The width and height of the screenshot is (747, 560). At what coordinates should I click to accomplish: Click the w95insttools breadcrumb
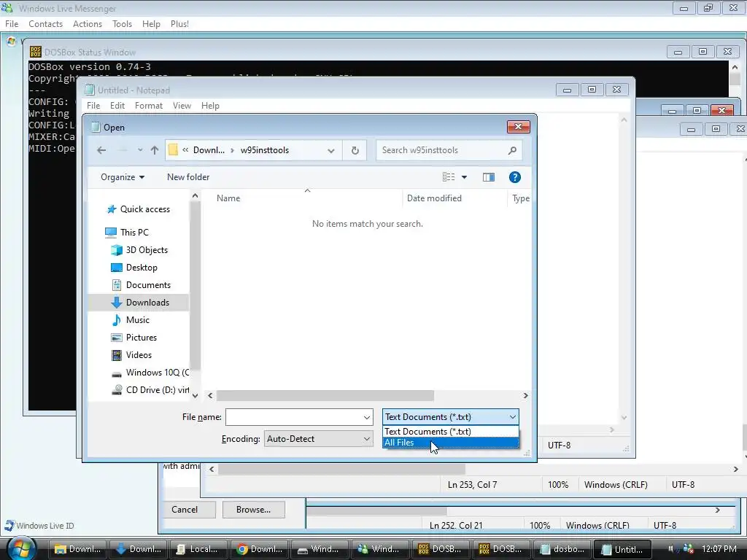(264, 150)
